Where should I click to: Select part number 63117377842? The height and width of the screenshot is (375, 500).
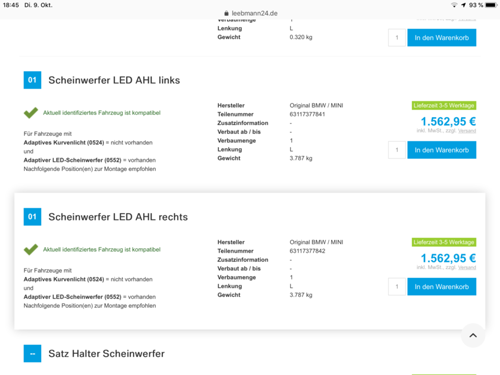[x=307, y=251]
